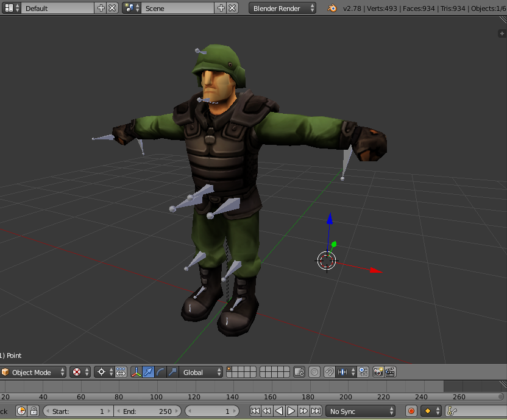Select the translate manipulator icon
The image size is (507, 420).
(149, 372)
